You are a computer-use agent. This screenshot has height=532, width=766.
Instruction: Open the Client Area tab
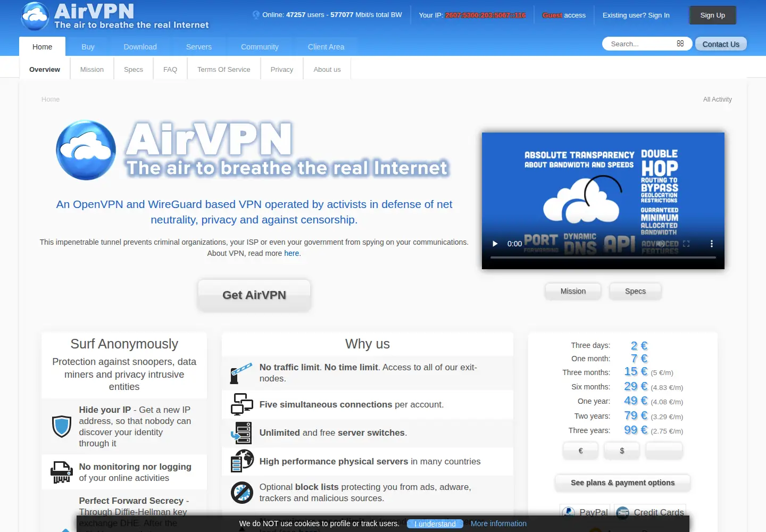click(326, 47)
